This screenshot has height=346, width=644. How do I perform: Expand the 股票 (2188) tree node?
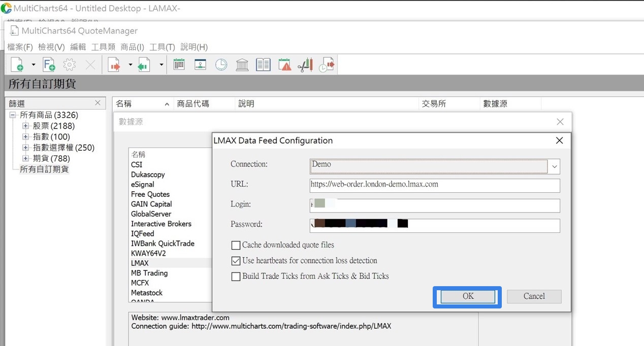tap(25, 126)
